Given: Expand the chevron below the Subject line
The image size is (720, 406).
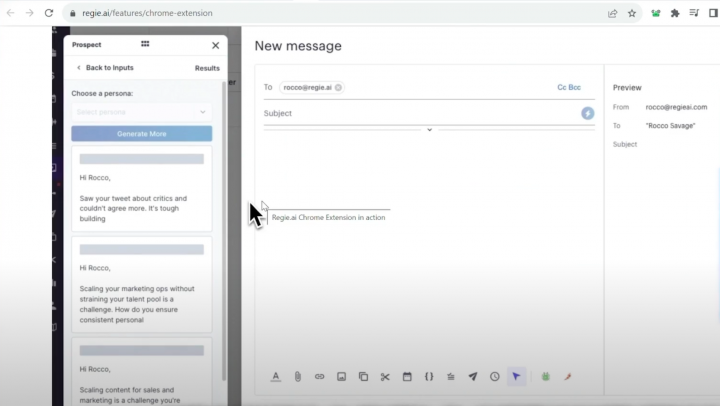Looking at the screenshot, I should click(x=429, y=130).
